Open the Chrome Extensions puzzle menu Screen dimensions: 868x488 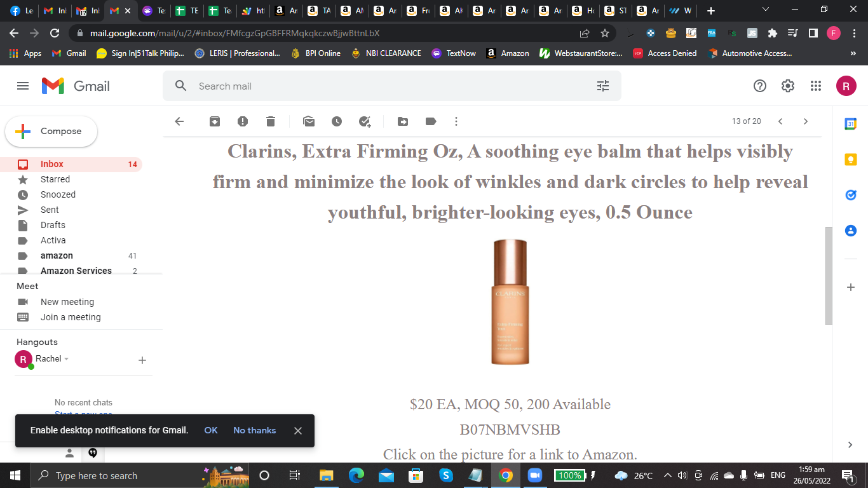click(773, 33)
